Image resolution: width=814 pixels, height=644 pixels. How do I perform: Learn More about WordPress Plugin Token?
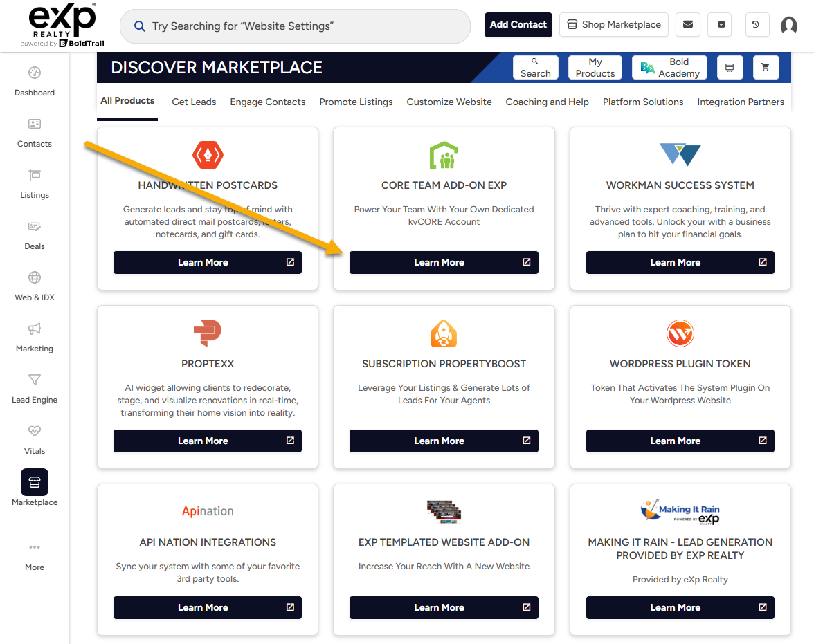(x=680, y=441)
